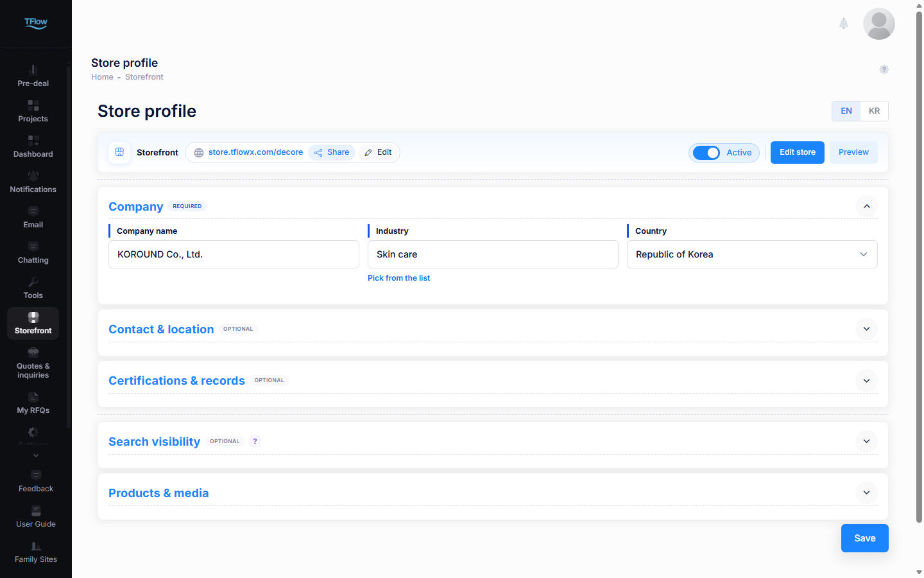Expand the Certifications & records section
Viewport: 924px width, 578px height.
tap(867, 381)
